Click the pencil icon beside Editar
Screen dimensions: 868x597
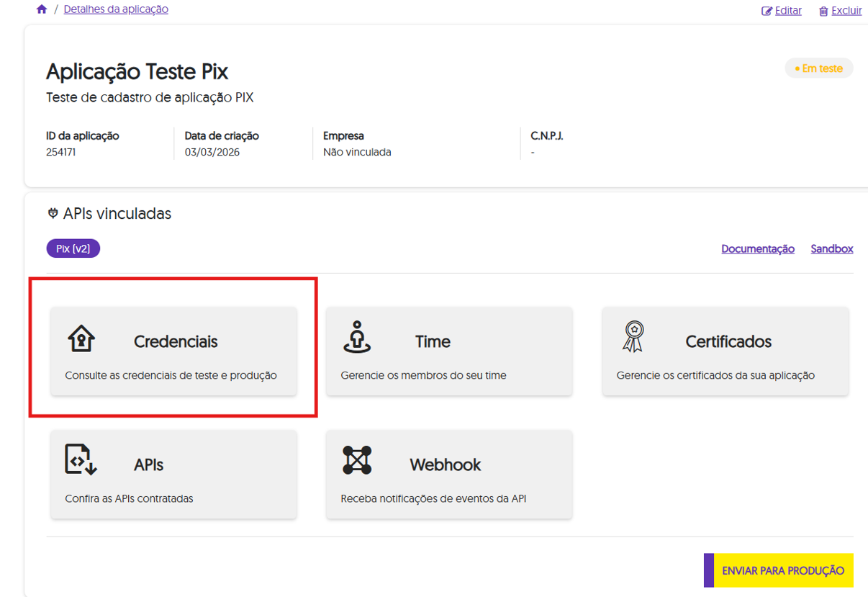click(767, 12)
